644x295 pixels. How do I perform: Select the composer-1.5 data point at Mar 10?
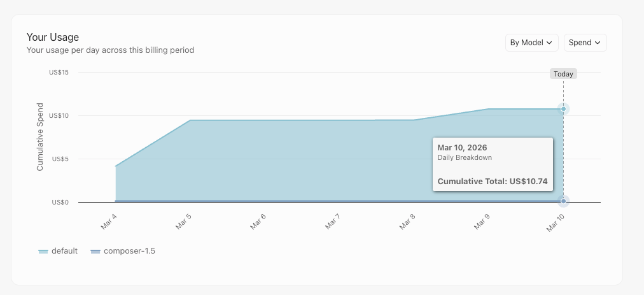coord(564,201)
